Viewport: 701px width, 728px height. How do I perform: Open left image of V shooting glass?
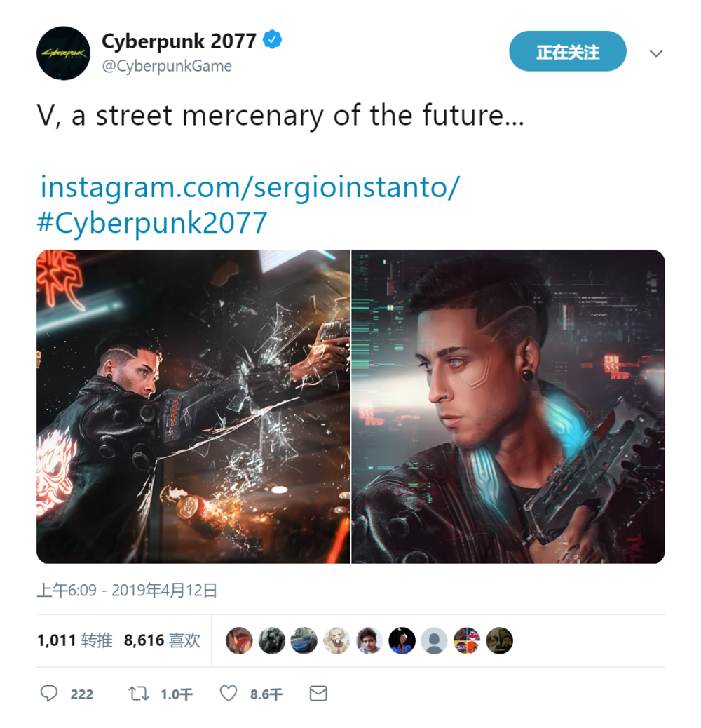point(193,407)
